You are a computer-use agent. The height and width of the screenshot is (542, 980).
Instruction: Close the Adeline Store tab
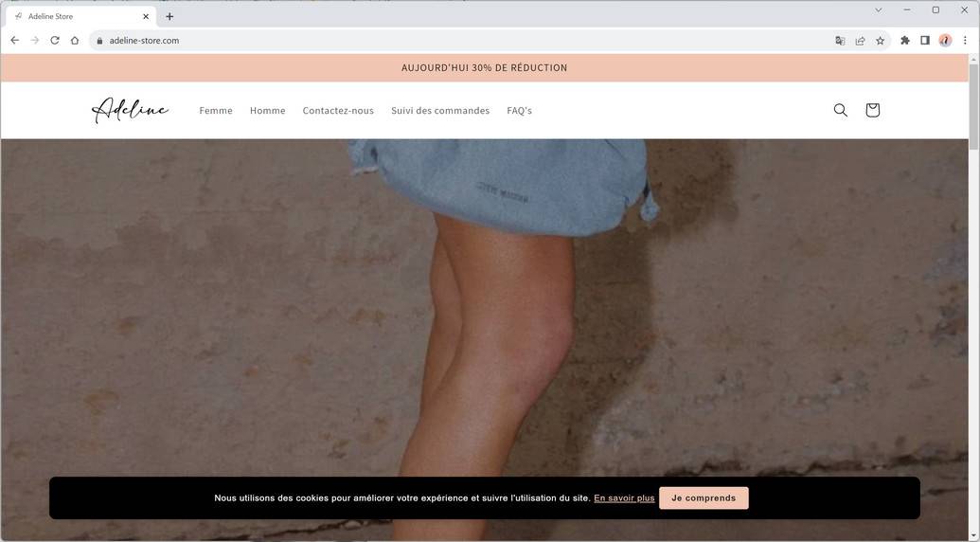click(x=146, y=16)
